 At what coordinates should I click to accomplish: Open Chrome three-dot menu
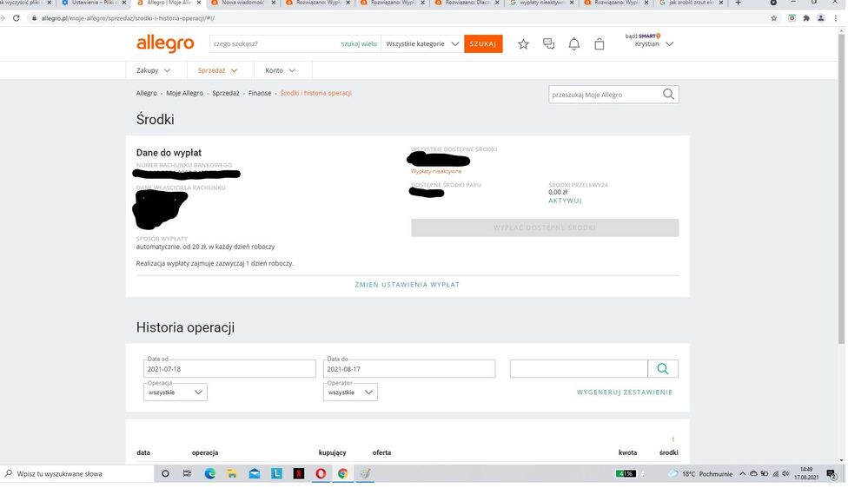pos(835,17)
